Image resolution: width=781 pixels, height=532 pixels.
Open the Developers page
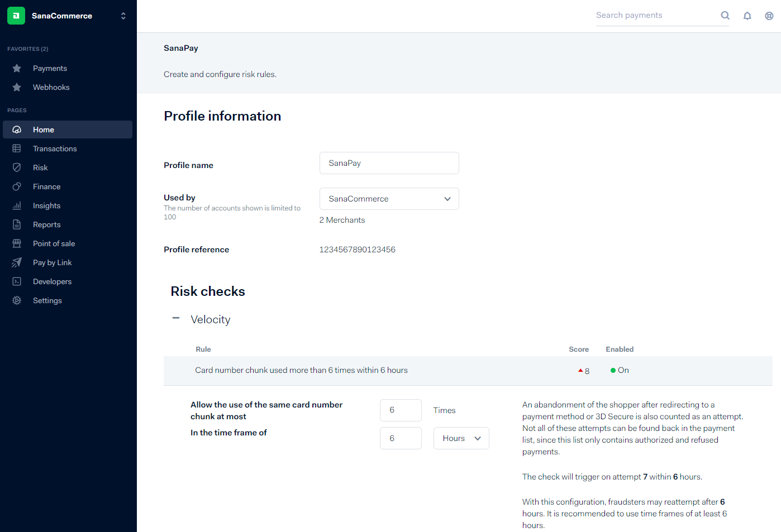(x=53, y=281)
